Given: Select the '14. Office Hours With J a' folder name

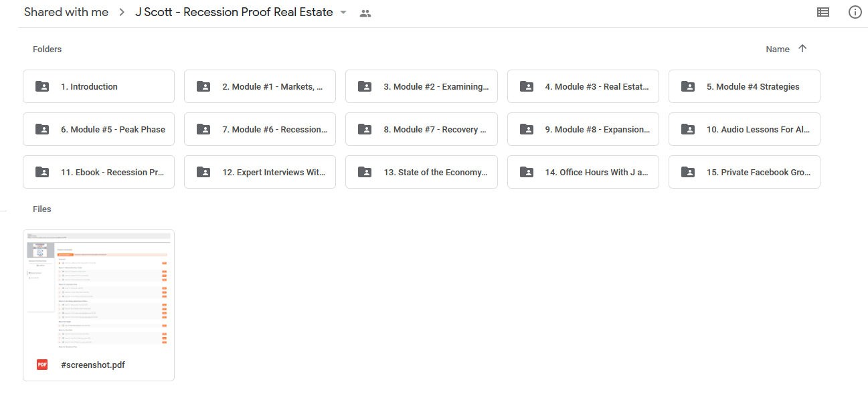Looking at the screenshot, I should [596, 172].
